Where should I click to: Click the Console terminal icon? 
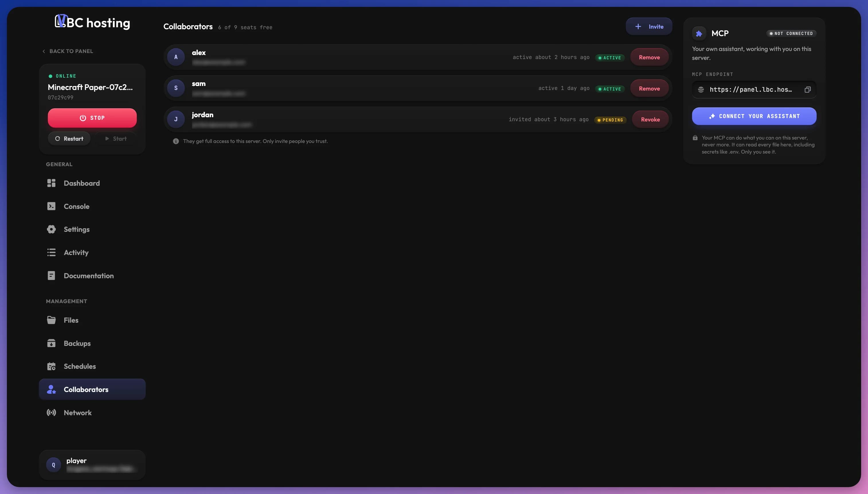51,206
